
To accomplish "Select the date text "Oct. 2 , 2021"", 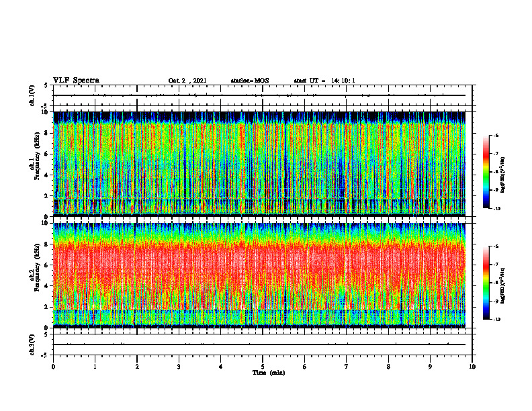I will (187, 81).
